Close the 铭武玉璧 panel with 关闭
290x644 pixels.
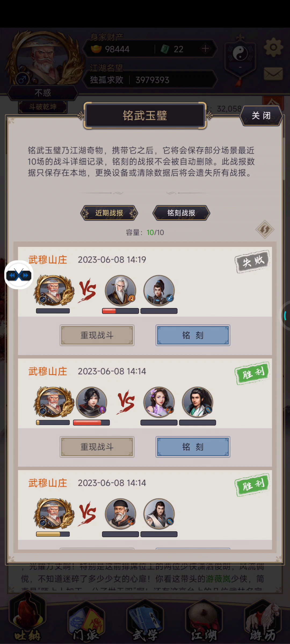point(261,116)
